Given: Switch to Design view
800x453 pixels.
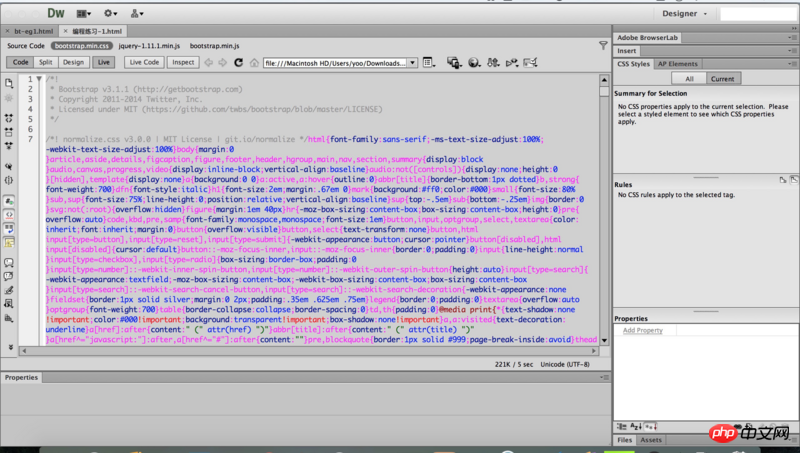Looking at the screenshot, I should (x=73, y=62).
